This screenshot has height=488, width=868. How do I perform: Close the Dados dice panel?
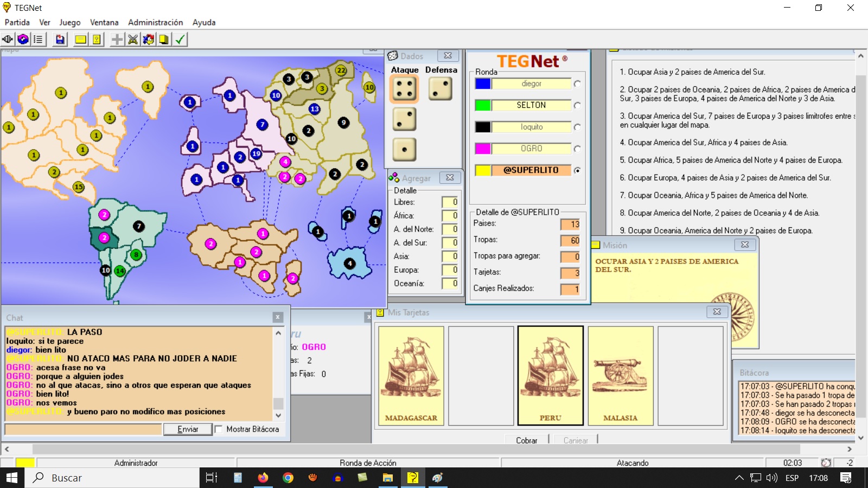[x=448, y=56]
